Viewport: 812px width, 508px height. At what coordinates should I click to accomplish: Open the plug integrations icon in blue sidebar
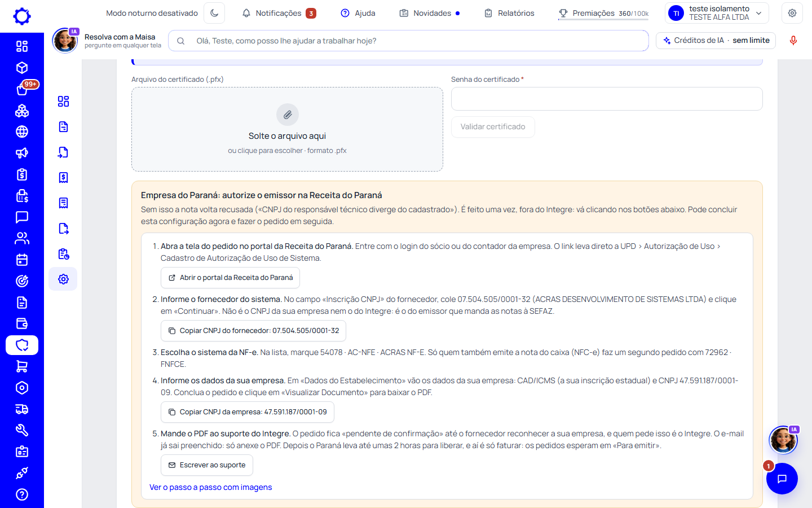coord(22,473)
